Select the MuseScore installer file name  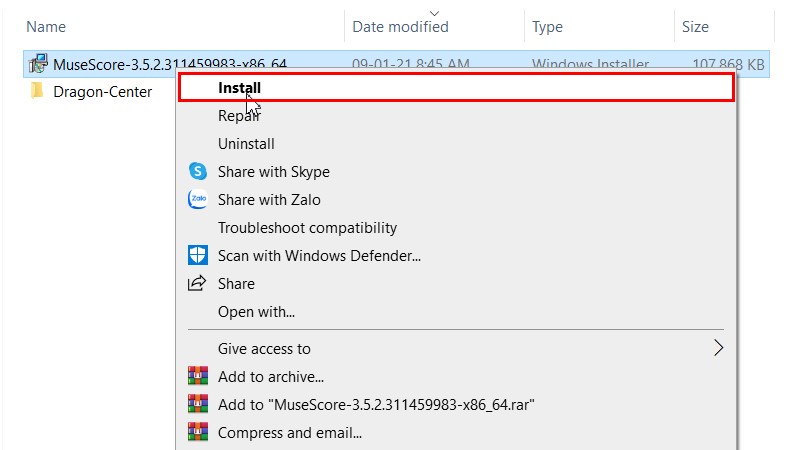click(169, 64)
